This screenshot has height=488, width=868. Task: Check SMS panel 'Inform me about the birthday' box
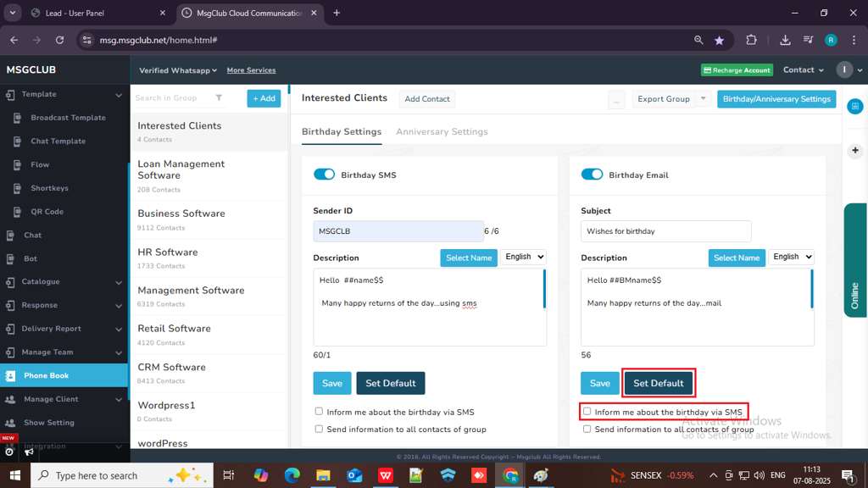(x=319, y=411)
